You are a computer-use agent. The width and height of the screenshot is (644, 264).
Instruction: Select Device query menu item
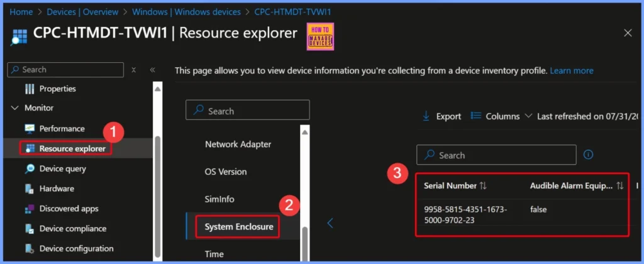(x=62, y=168)
